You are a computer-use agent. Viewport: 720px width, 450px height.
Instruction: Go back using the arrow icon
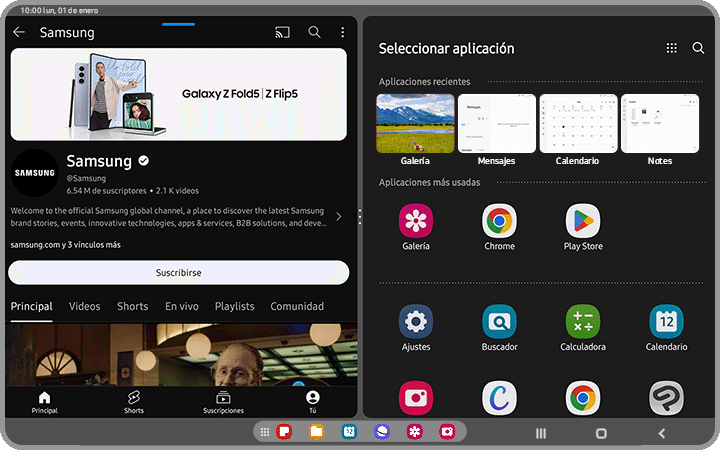point(18,33)
